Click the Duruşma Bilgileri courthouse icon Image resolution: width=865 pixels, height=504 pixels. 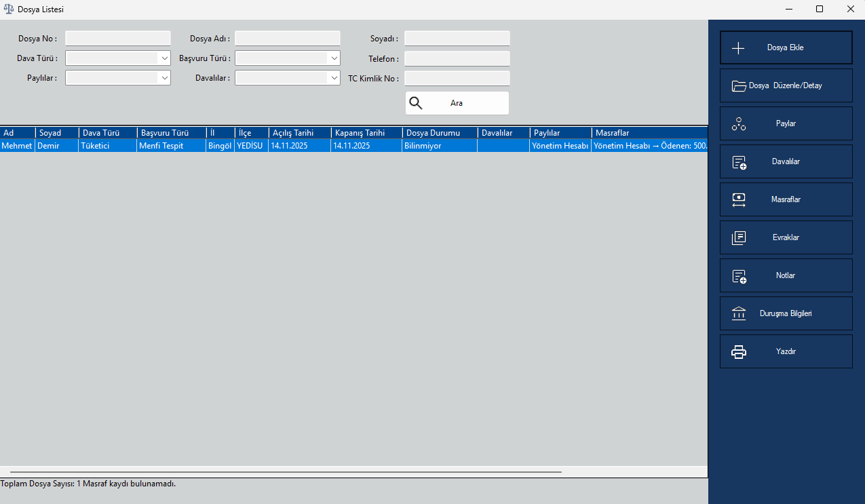coord(739,314)
